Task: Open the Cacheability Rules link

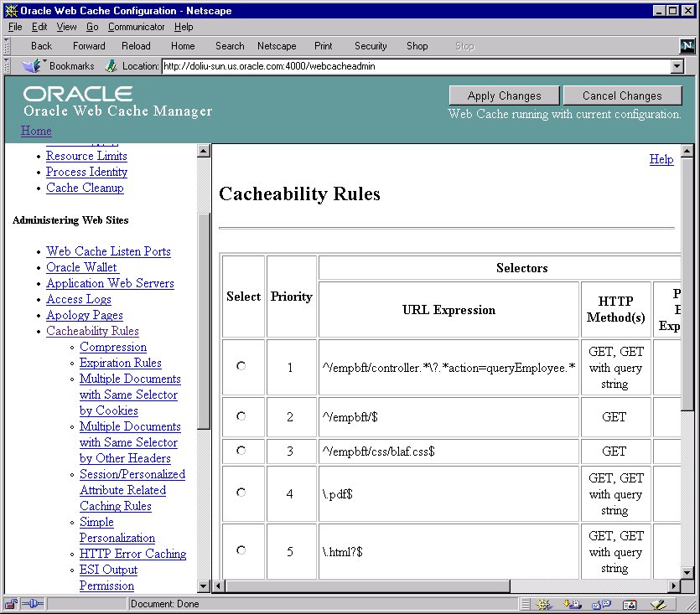Action: pos(92,331)
